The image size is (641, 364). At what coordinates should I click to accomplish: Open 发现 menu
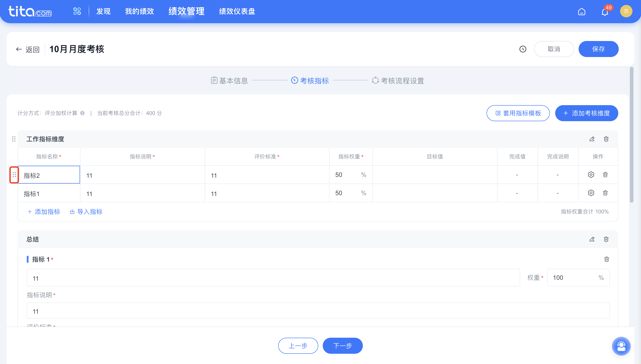tap(104, 11)
